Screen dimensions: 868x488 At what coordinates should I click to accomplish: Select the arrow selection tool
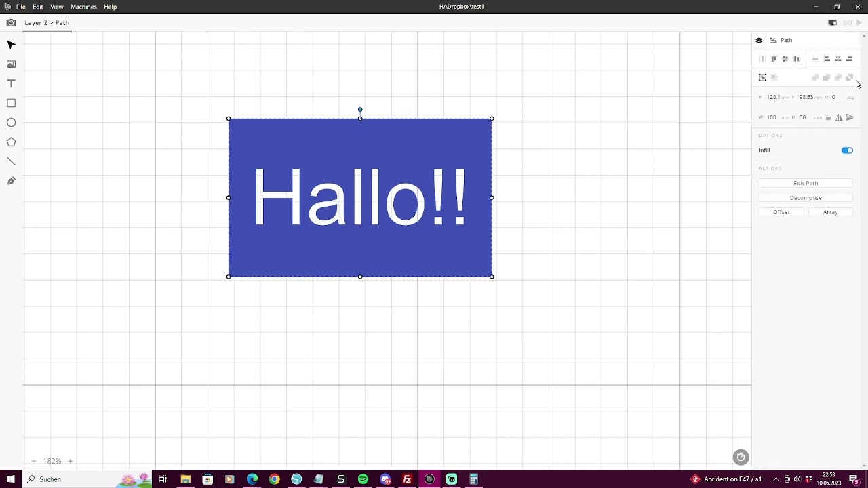click(x=11, y=45)
